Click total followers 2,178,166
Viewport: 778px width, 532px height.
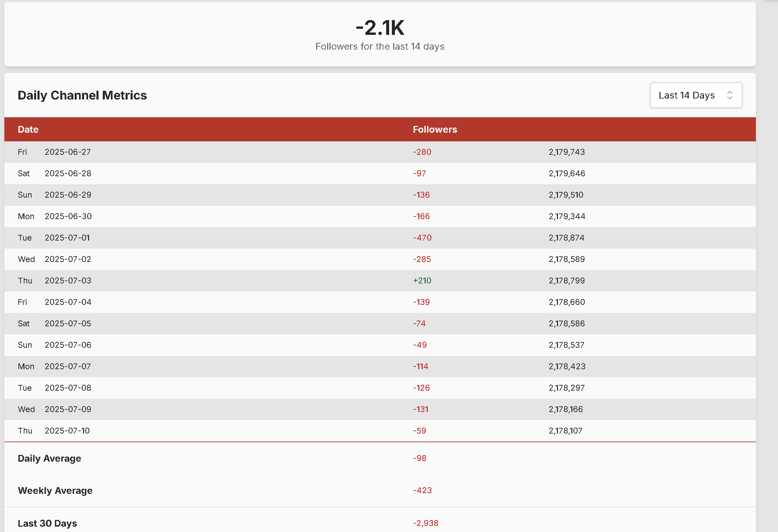click(x=566, y=409)
